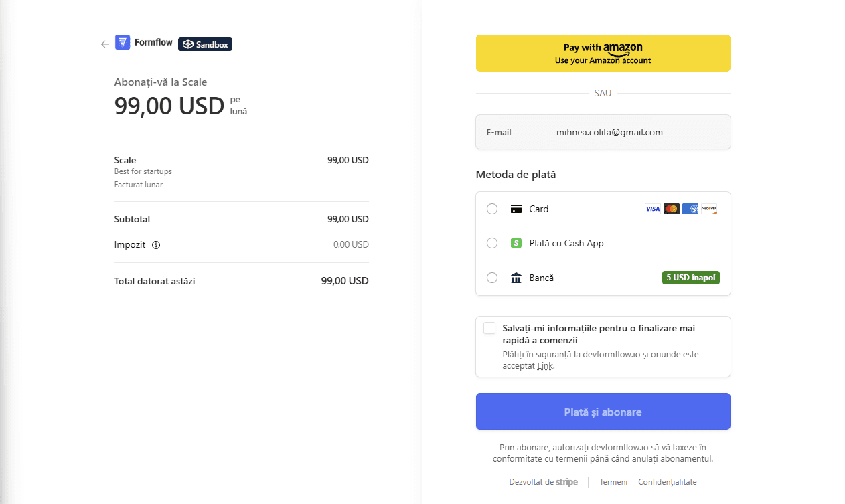Click the Formflow logo icon

click(x=123, y=43)
